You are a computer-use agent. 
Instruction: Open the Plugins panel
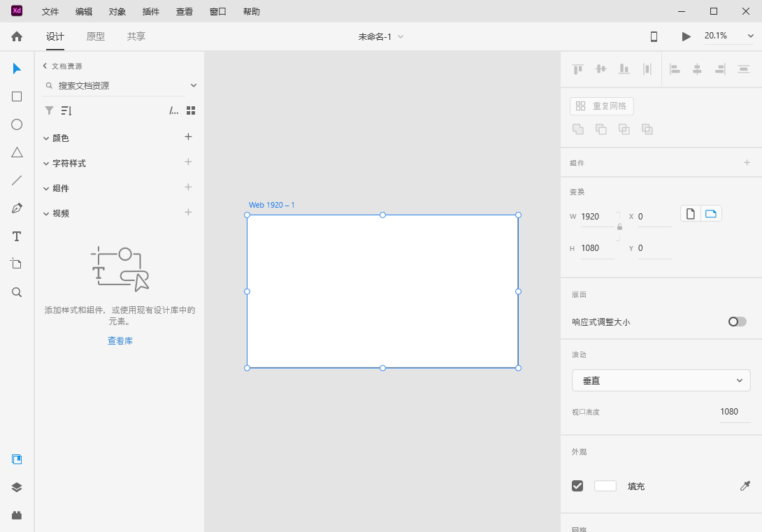tap(17, 515)
